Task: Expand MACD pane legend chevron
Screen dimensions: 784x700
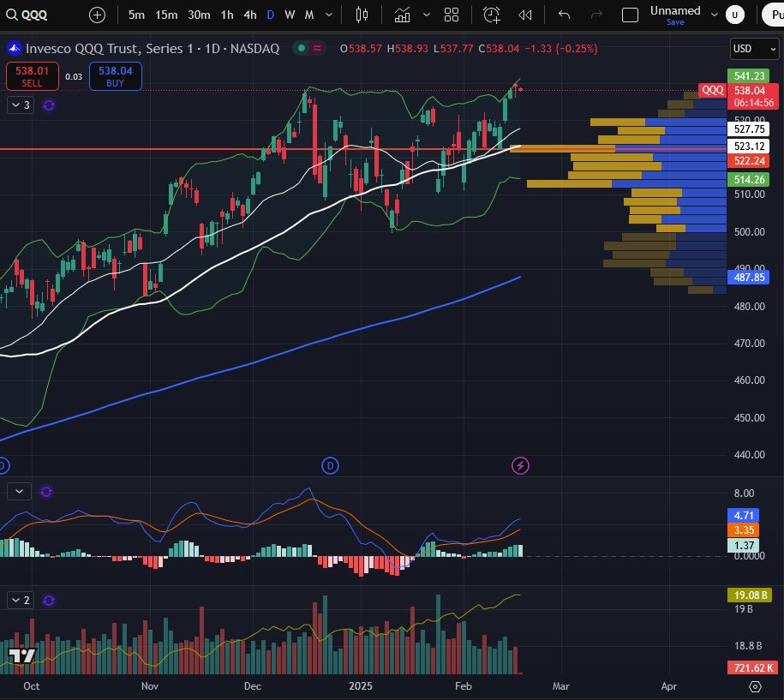Action: point(19,492)
